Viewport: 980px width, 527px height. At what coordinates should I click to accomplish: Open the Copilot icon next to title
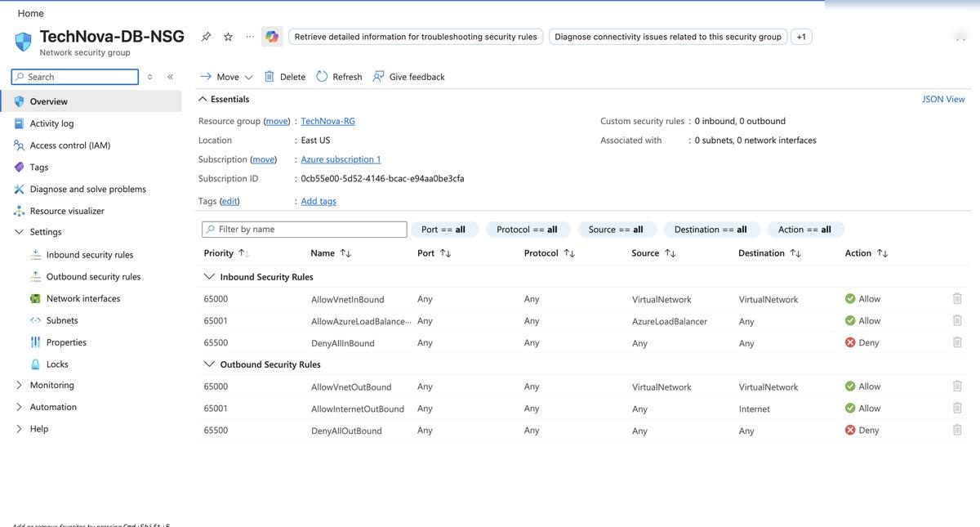[x=272, y=37]
